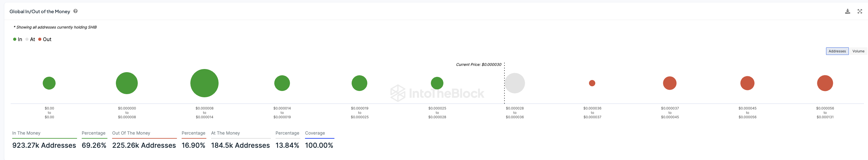
Task: Download the chart data
Action: click(847, 12)
